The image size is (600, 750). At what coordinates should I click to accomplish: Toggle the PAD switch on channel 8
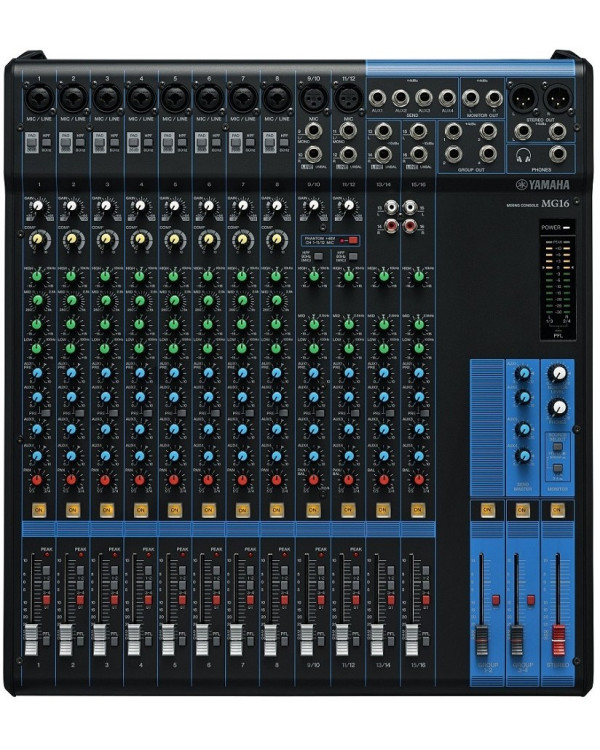pos(269,143)
